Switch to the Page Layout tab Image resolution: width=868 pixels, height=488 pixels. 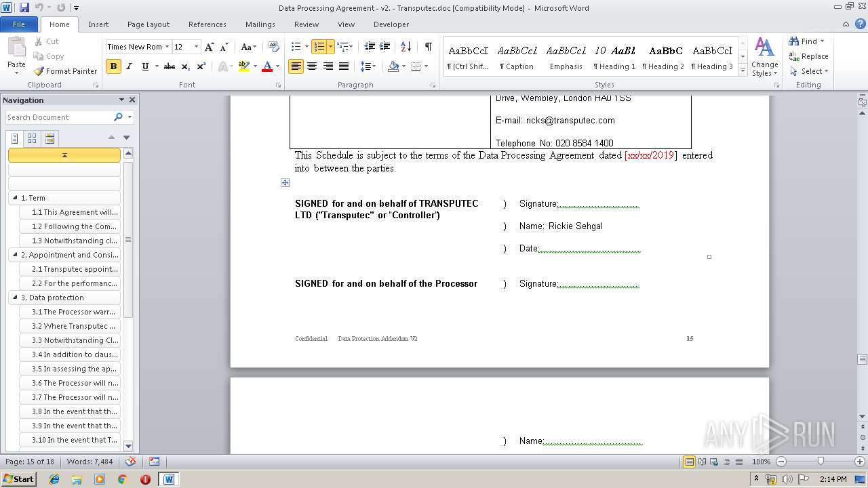pyautogui.click(x=149, y=24)
